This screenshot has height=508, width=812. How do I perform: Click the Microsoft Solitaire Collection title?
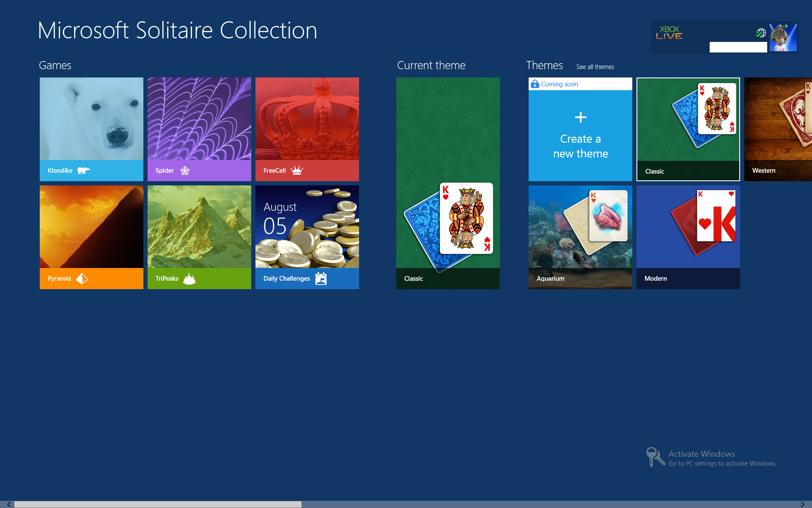pos(178,30)
